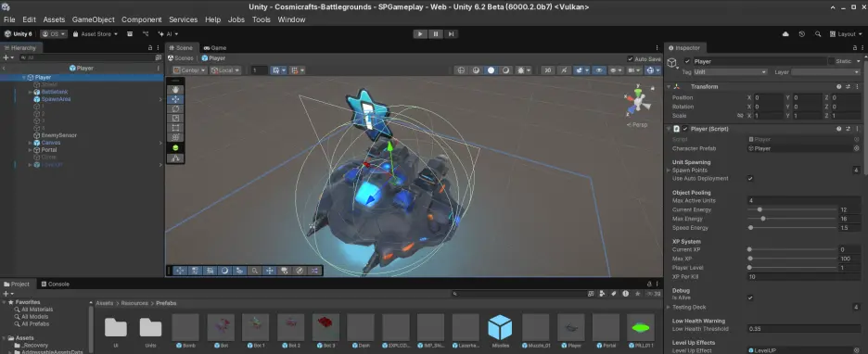Viewport: 868px width, 354px height.
Task: Lock the Hierarchy panel
Action: pos(150,47)
